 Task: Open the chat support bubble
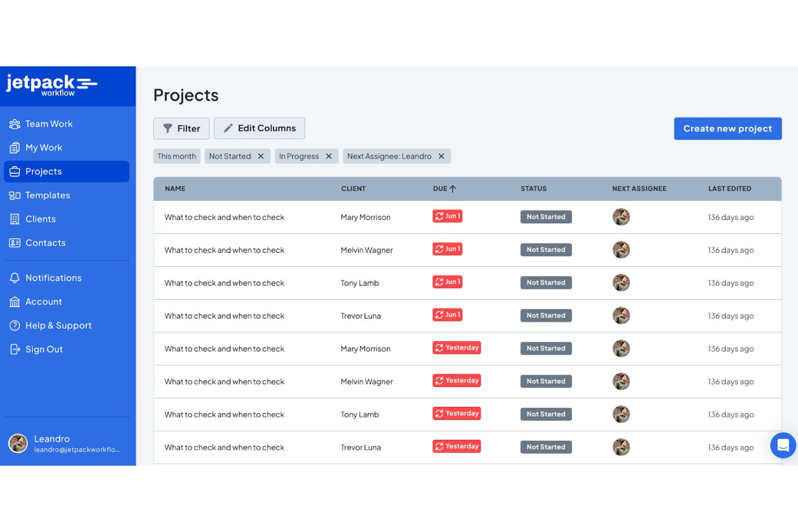click(783, 446)
